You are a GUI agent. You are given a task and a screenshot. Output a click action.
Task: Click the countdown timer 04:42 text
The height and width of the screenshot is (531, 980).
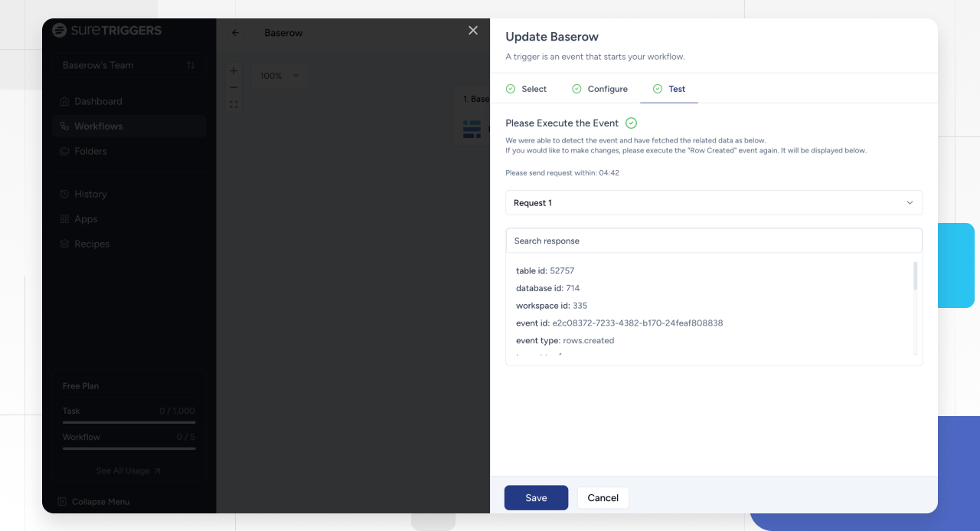(609, 173)
